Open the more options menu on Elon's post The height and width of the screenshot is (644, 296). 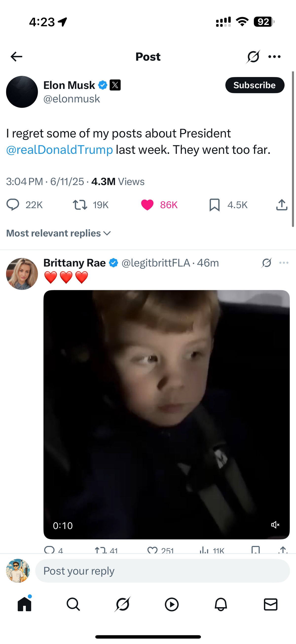click(x=274, y=57)
